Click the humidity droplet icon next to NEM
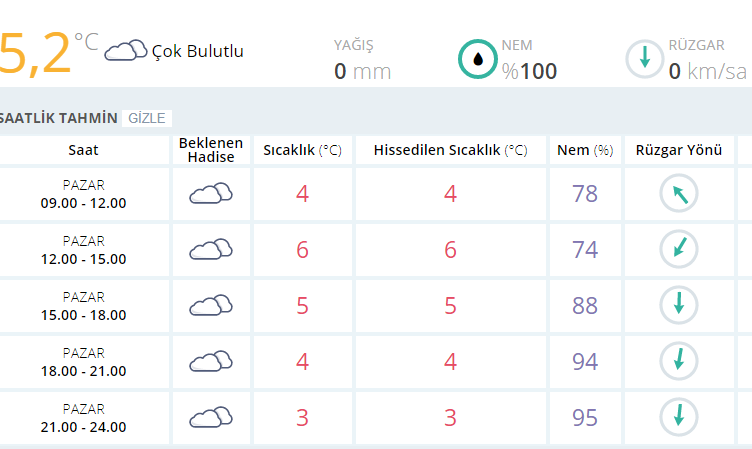The width and height of the screenshot is (752, 449). tap(477, 59)
